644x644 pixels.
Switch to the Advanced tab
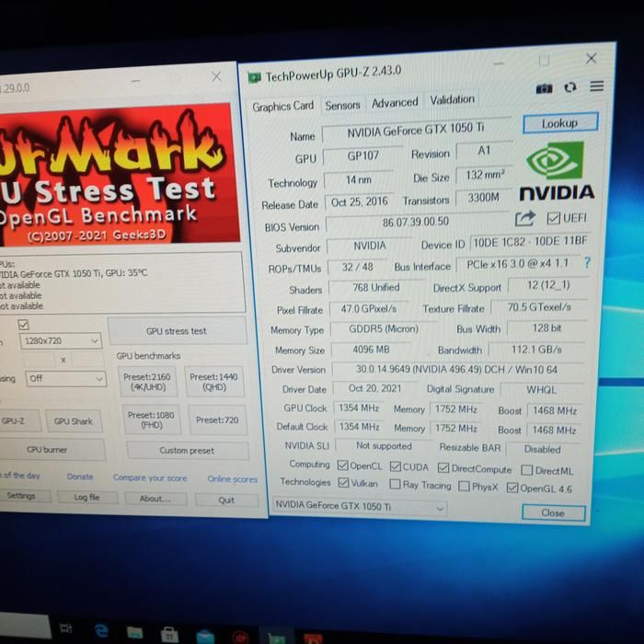tap(395, 102)
